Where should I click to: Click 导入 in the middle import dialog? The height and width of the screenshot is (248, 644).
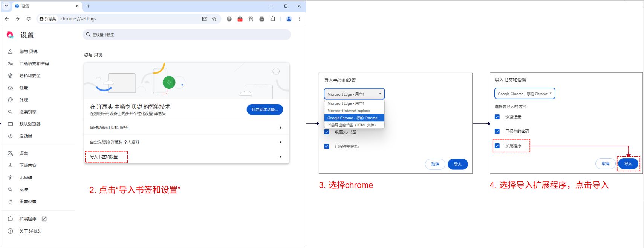point(457,164)
